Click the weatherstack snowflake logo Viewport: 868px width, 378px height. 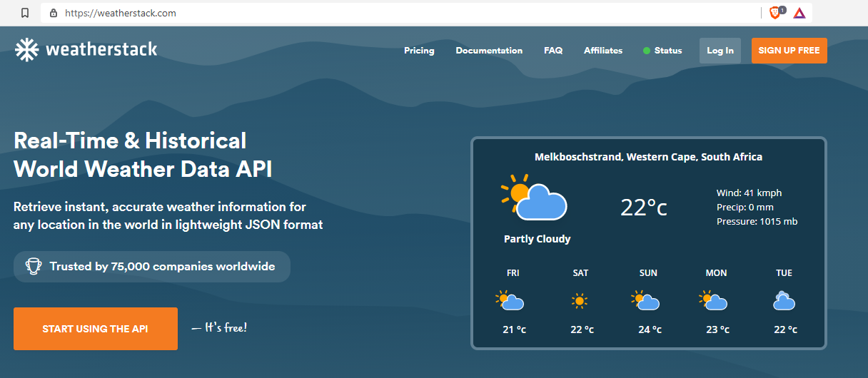pos(26,49)
